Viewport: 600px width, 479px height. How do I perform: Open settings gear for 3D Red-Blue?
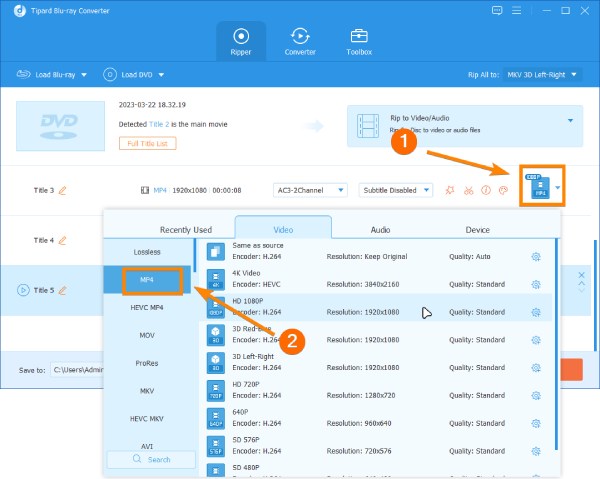coord(536,340)
